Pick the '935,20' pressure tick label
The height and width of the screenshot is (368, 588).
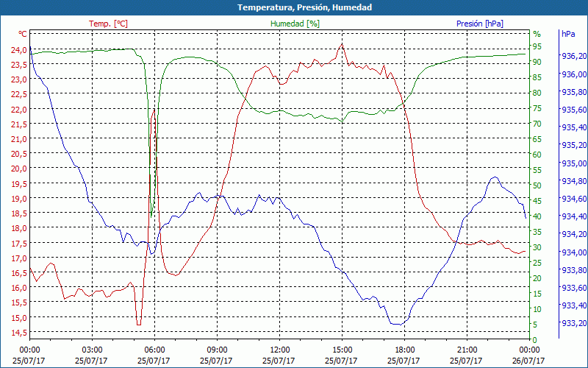click(574, 145)
